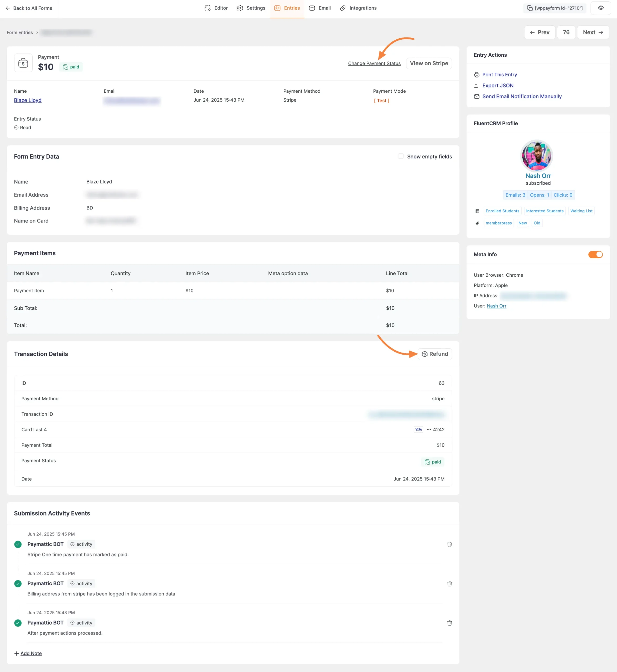Click Change Payment Status link

374,64
